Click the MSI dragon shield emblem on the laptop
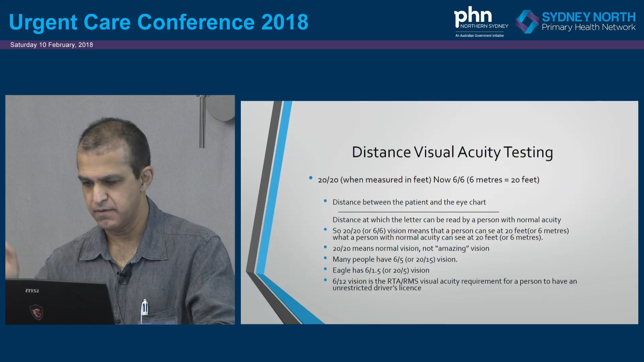 36,312
